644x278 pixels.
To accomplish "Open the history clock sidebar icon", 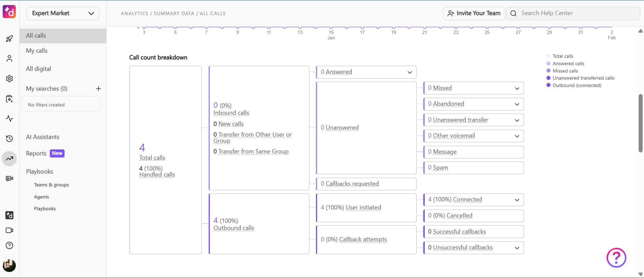I will [x=9, y=139].
